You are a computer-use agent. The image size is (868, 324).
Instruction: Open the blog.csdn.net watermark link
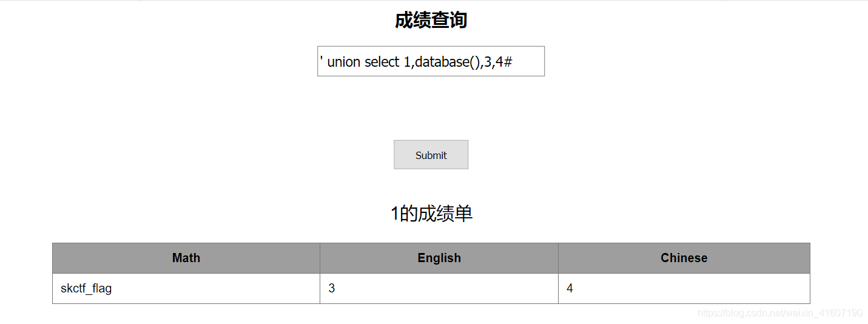779,313
